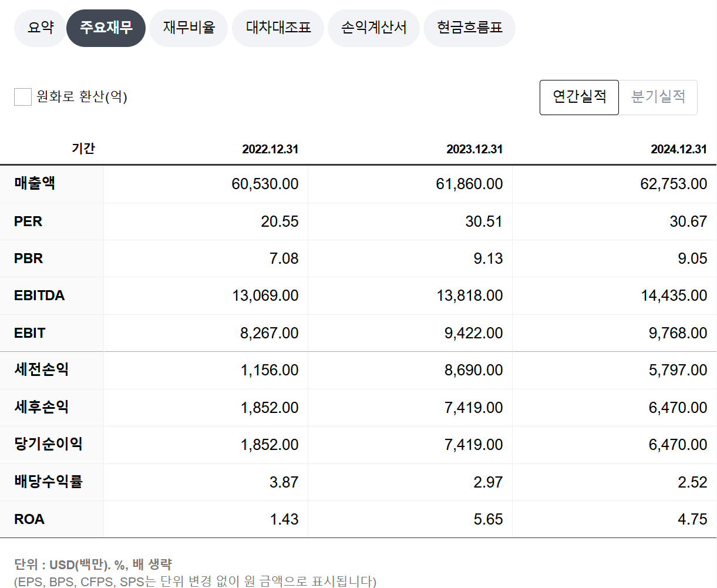Click 세후손익 value 7,419.00

(473, 408)
